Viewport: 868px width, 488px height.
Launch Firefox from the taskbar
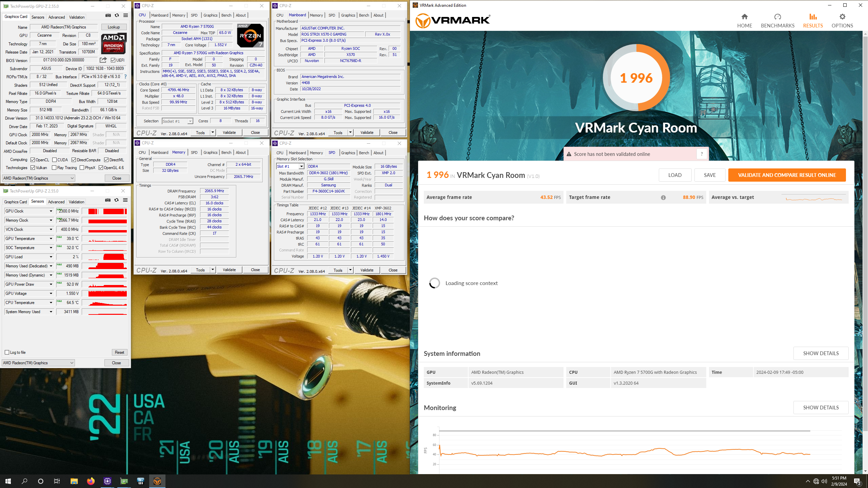91,481
